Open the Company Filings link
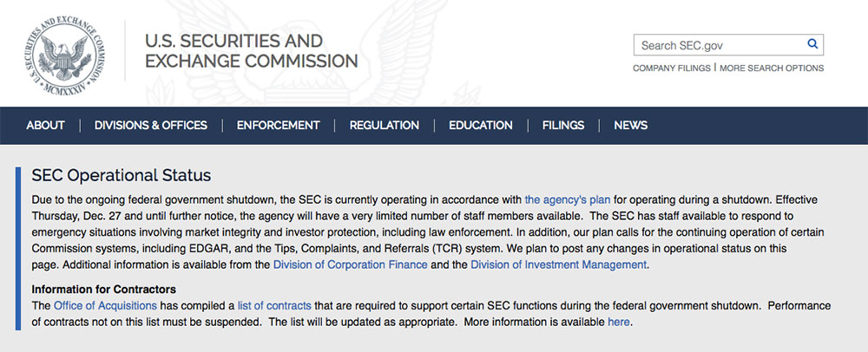 point(672,68)
